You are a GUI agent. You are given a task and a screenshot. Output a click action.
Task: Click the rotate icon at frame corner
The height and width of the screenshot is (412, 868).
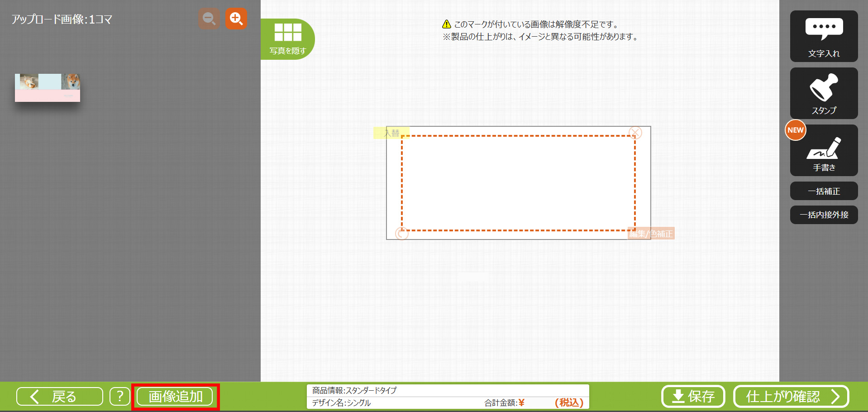point(402,233)
